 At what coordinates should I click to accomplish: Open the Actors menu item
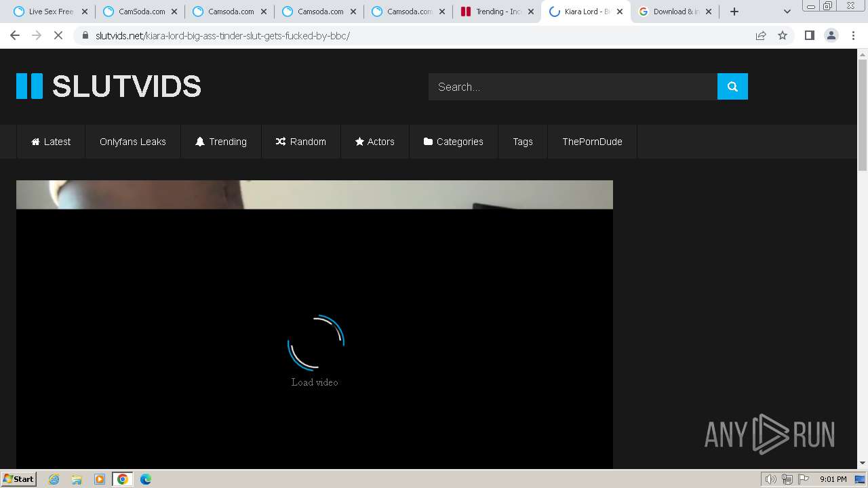tap(375, 142)
